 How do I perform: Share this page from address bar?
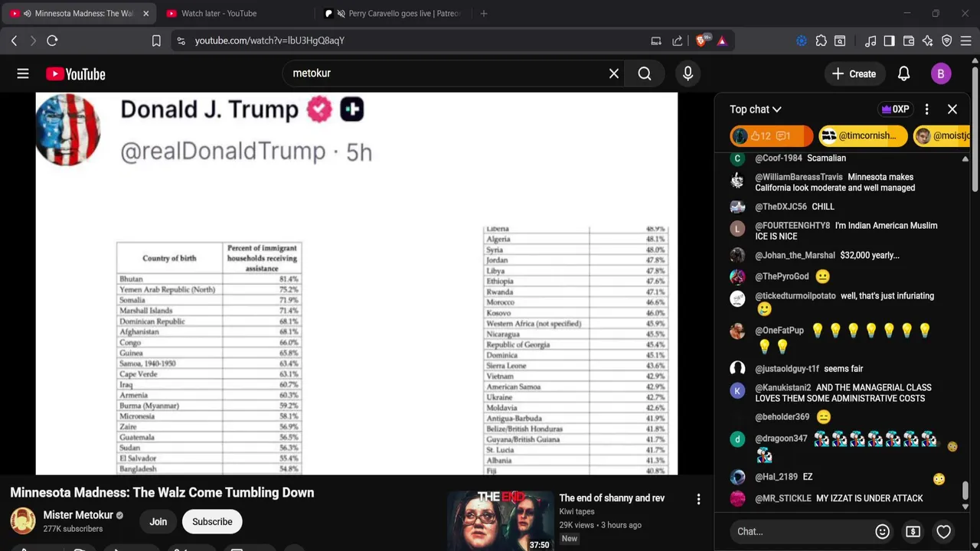[678, 41]
